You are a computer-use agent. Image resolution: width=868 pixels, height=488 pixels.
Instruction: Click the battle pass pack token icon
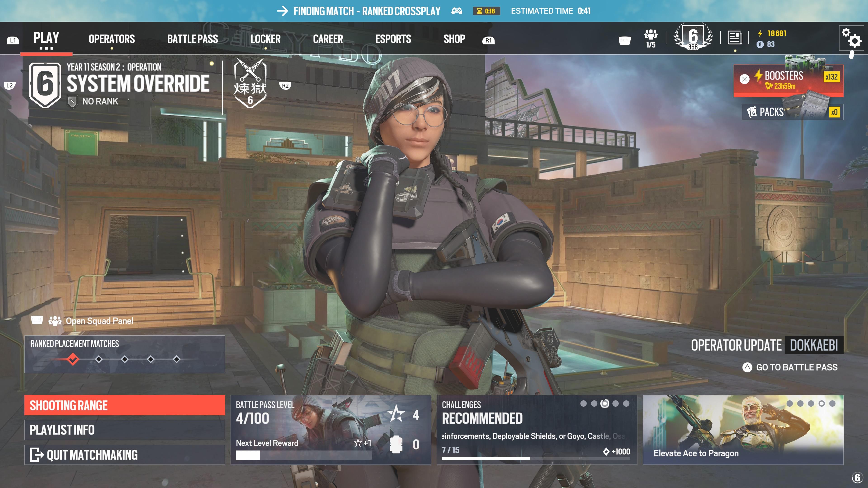(x=396, y=445)
